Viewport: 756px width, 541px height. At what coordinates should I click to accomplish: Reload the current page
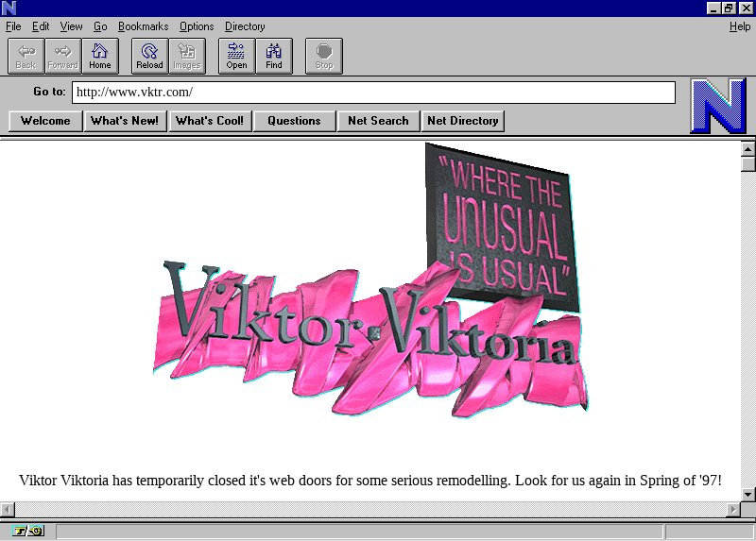(149, 56)
